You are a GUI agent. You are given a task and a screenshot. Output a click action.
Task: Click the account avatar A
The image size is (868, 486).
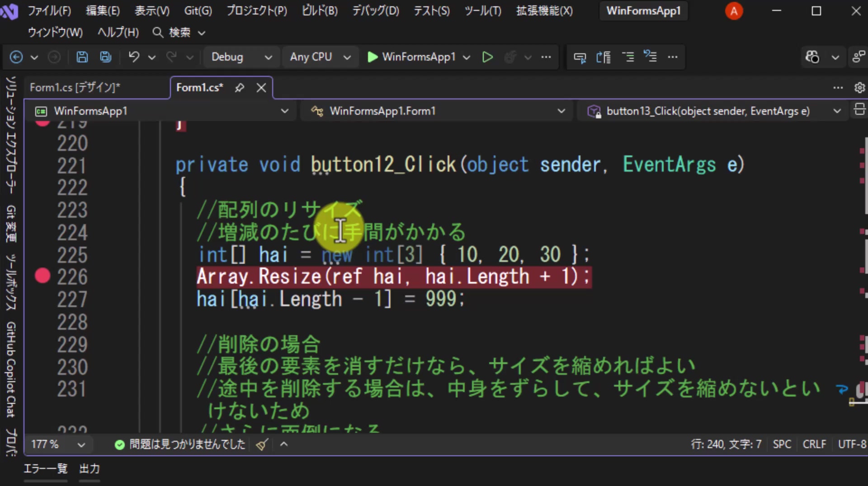(x=734, y=11)
